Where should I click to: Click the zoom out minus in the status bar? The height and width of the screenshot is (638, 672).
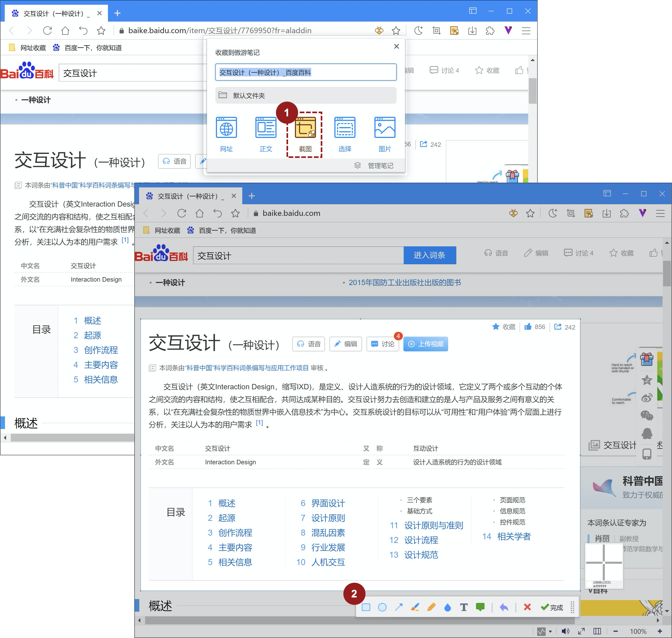(x=616, y=631)
